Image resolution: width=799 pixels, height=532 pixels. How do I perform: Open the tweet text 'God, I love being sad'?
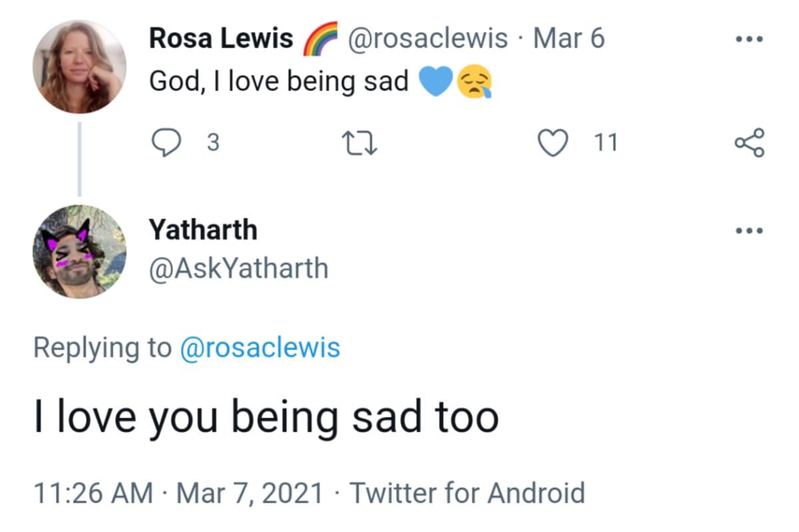click(x=278, y=81)
